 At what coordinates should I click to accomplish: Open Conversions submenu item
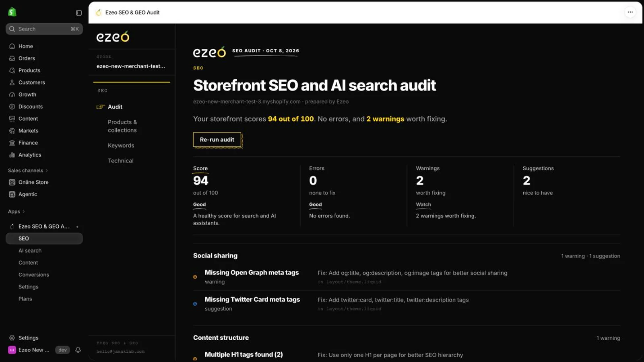click(34, 275)
